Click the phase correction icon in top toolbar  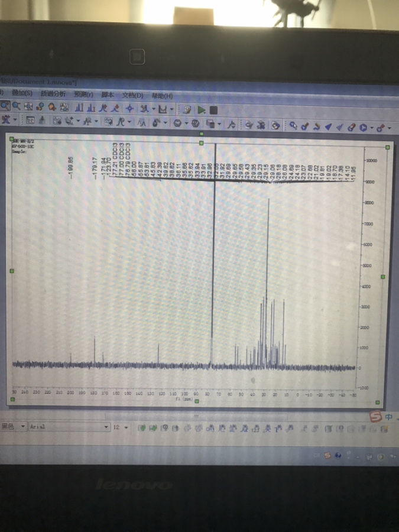tap(144, 109)
